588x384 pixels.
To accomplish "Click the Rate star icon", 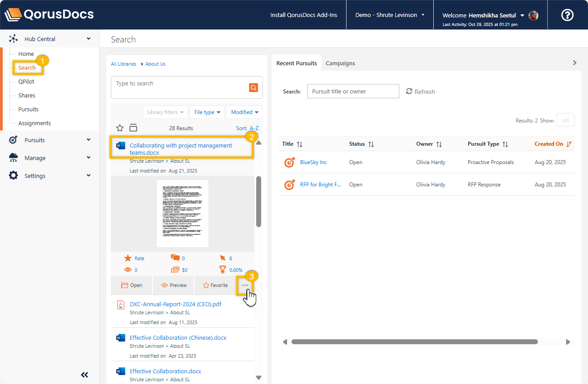I will [x=128, y=258].
